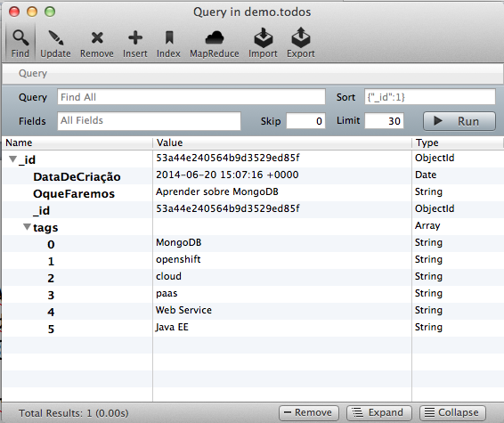Click the window title 'Query in demo.todos'
Viewport: 504px width, 423px height.
coord(252,12)
